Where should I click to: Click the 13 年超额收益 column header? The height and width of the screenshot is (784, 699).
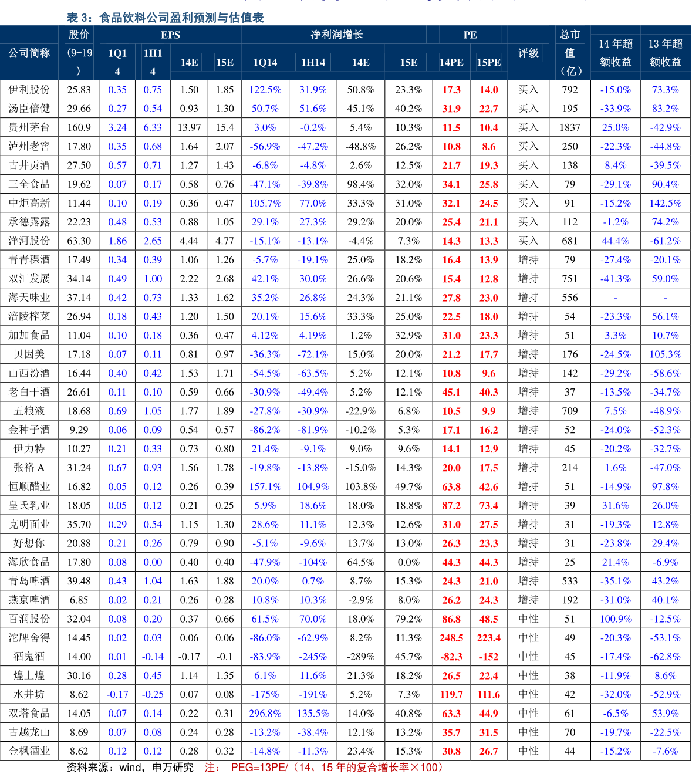pyautogui.click(x=666, y=53)
